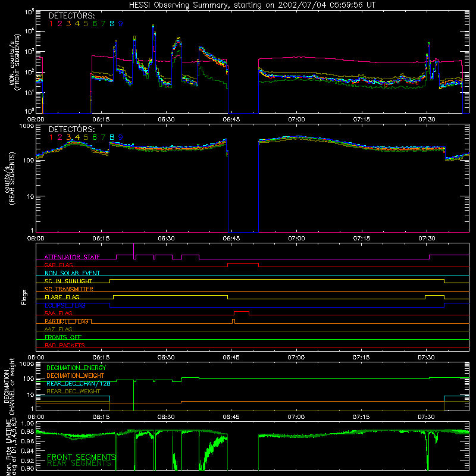
Task: Select the GAP_FLAG label
Action: [58, 265]
